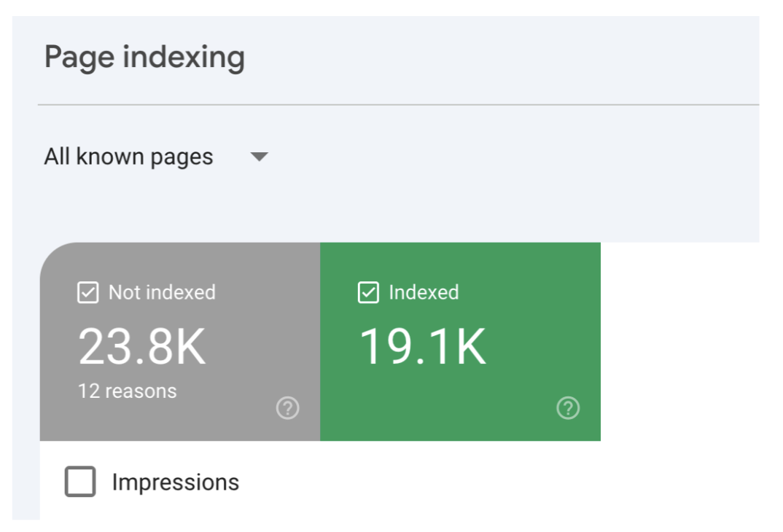The height and width of the screenshot is (532, 783).
Task: Click the help bubble inside the gray tile
Action: point(287,409)
